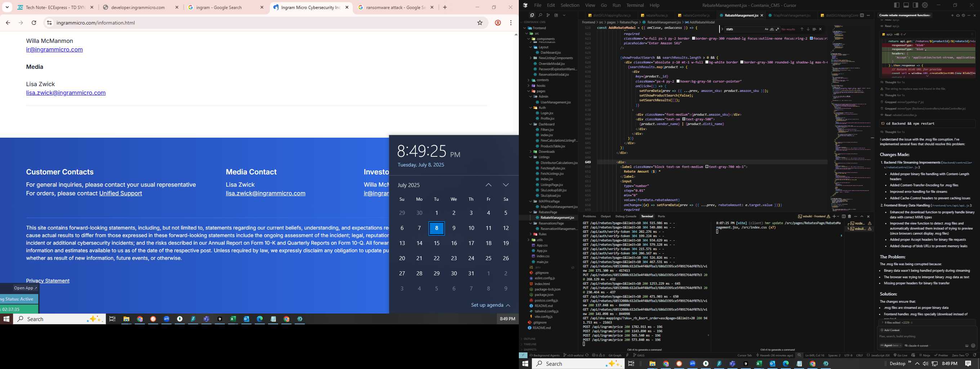Open a new Chrome tab

pyautogui.click(x=445, y=7)
